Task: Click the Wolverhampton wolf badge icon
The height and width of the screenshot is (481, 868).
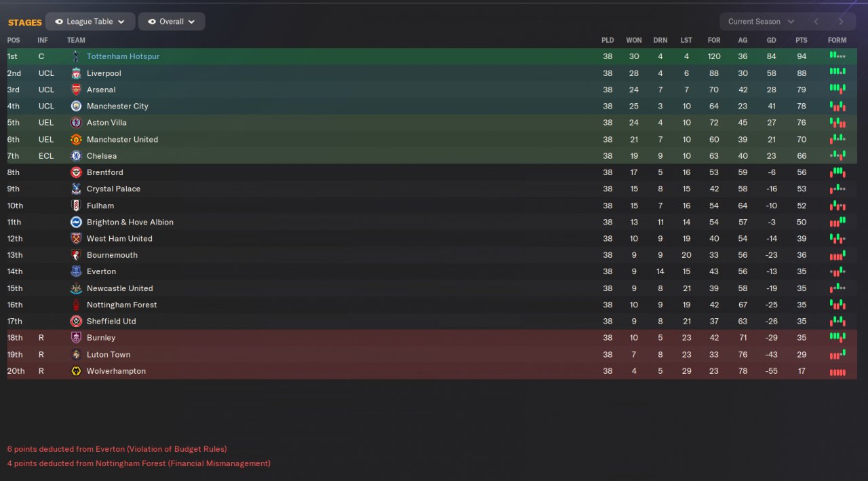Action: click(76, 371)
